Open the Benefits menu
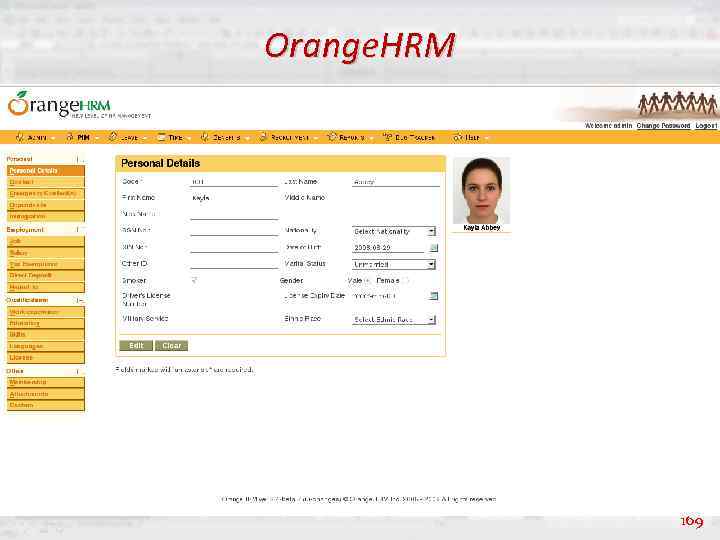The width and height of the screenshot is (720, 540). (x=225, y=137)
